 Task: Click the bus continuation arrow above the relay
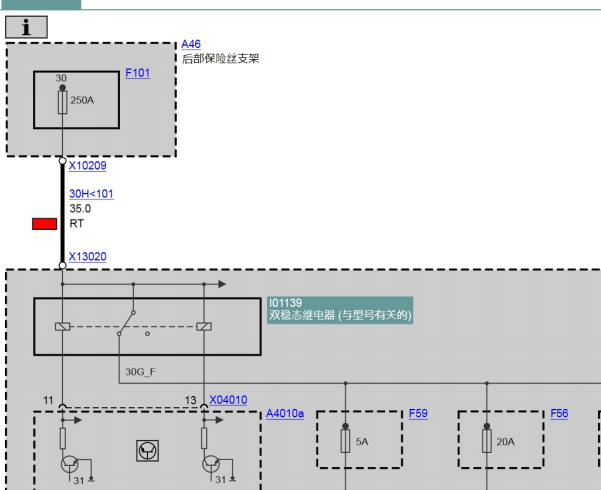(222, 284)
